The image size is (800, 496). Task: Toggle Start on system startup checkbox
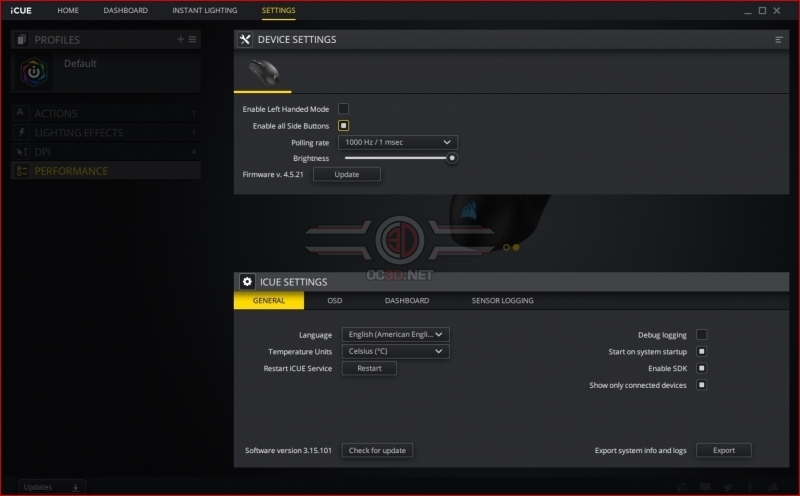point(702,351)
